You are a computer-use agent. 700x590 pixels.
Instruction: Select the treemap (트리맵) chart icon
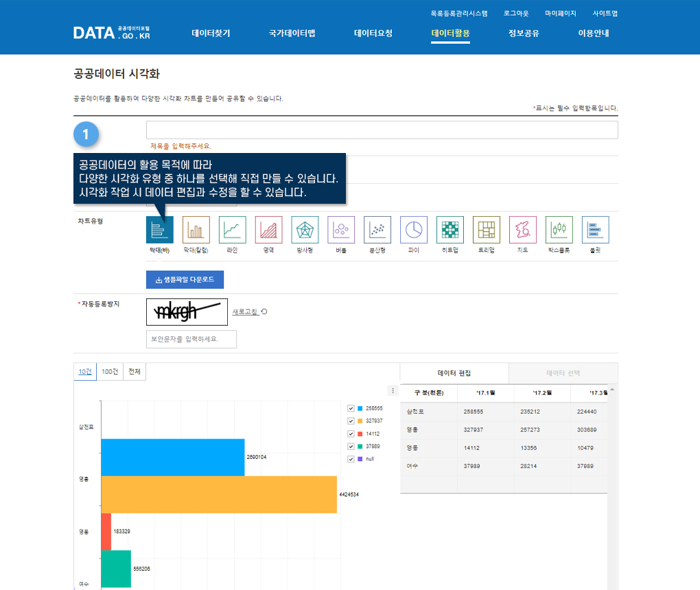[487, 230]
